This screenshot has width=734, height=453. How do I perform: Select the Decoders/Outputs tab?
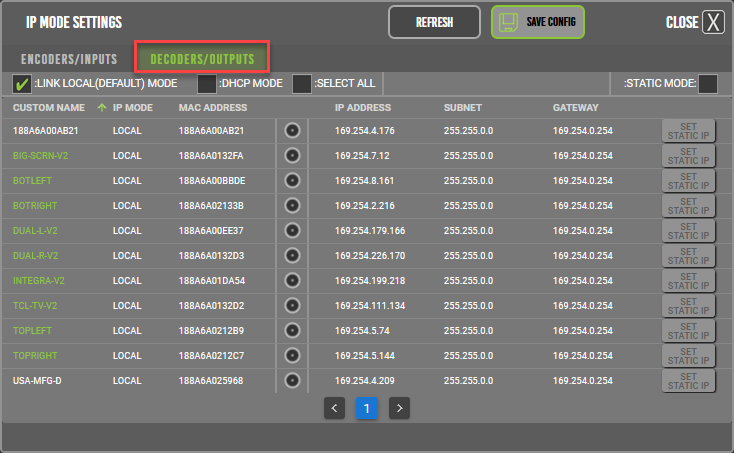coord(202,58)
